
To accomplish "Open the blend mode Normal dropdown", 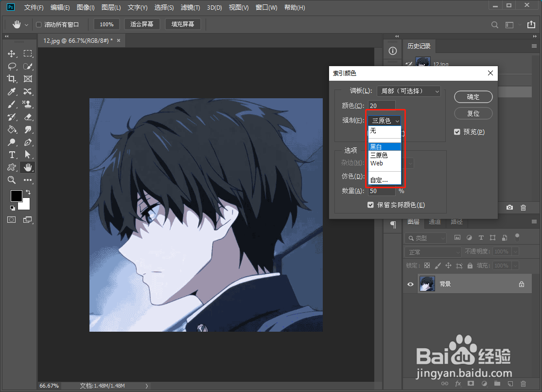I will pos(433,252).
